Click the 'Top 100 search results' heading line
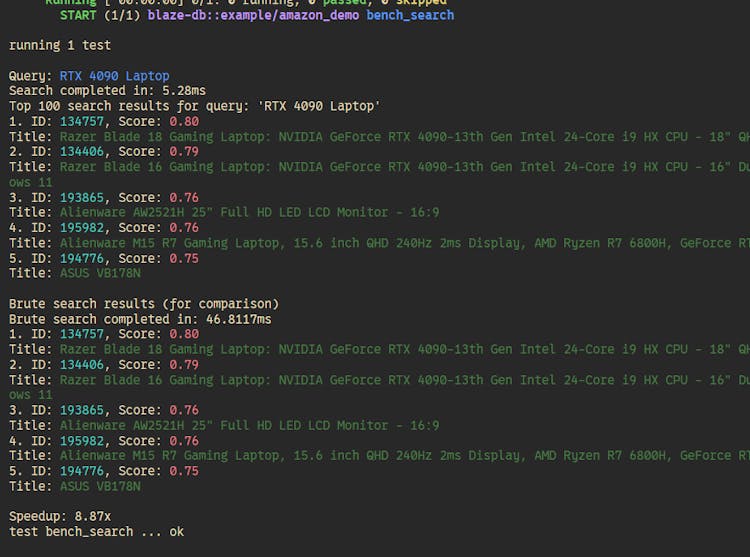Screen dimensions: 750x557 (194, 106)
